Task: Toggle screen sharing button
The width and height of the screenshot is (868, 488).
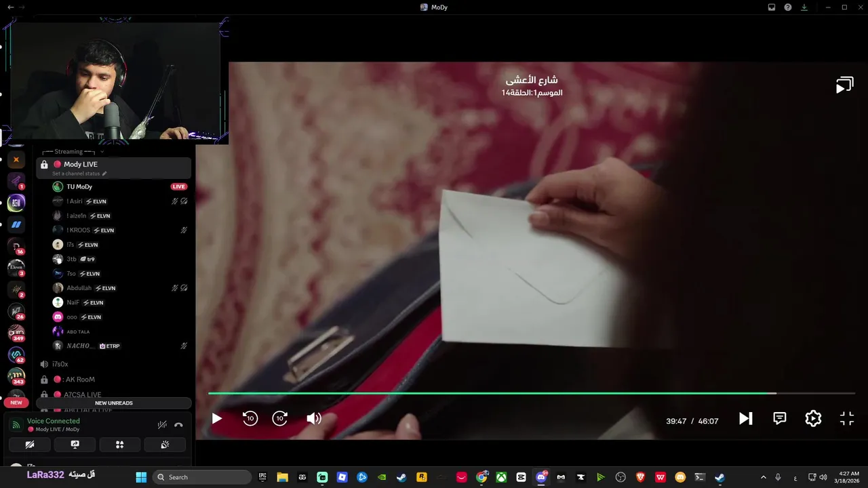Action: 75,445
